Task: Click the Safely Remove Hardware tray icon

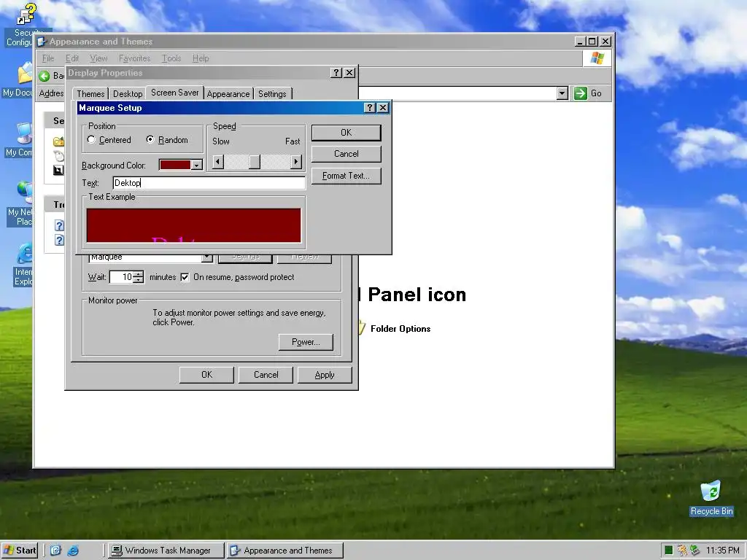Action: tap(694, 551)
